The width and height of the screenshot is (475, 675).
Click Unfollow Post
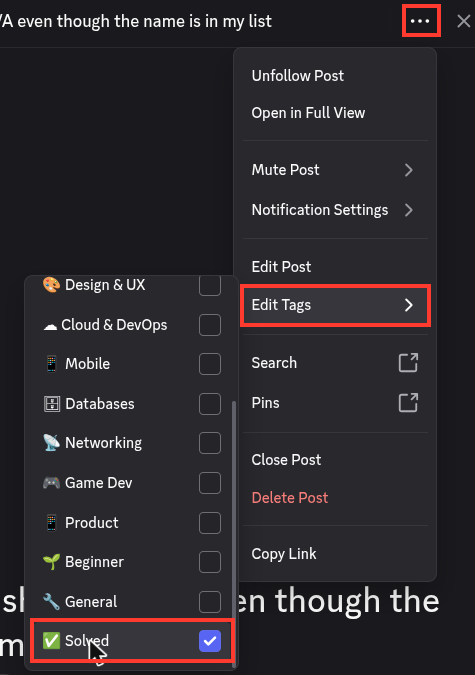335,76
